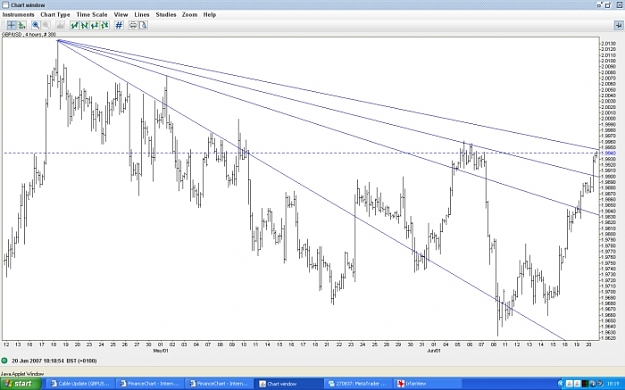
Task: Expand hidden system tray icons arrow
Action: pos(561,384)
